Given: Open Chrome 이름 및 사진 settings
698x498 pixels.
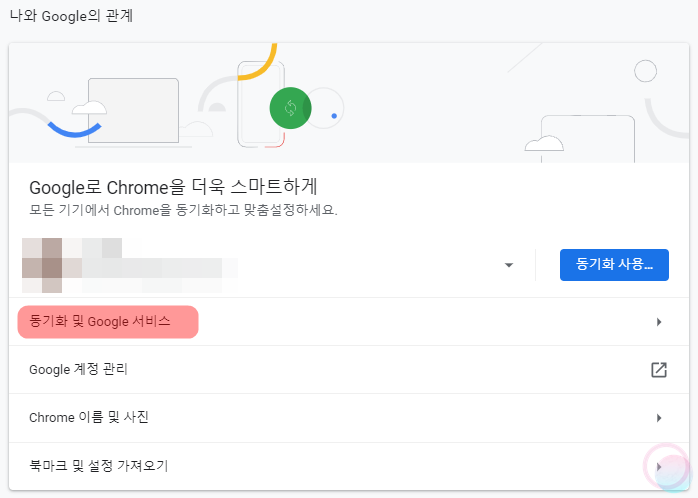Looking at the screenshot, I should tap(349, 418).
